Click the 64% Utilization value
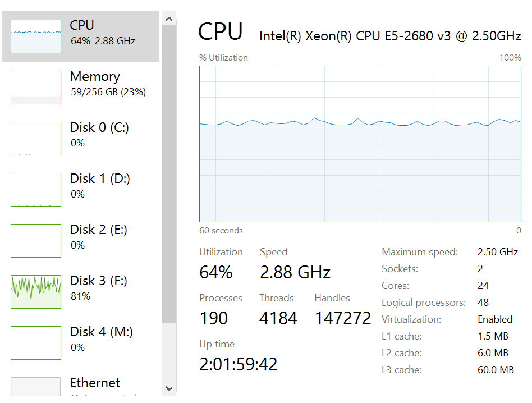Screen dimensions: 532x403 coord(216,272)
